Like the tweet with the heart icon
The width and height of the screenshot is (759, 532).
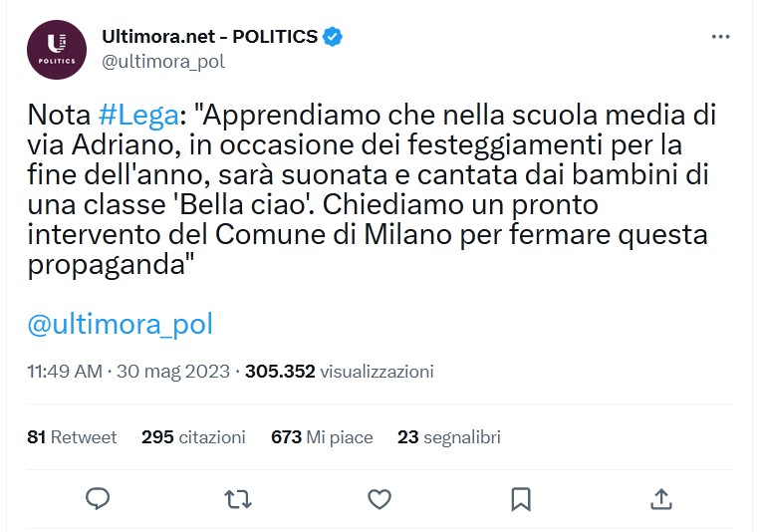379,497
